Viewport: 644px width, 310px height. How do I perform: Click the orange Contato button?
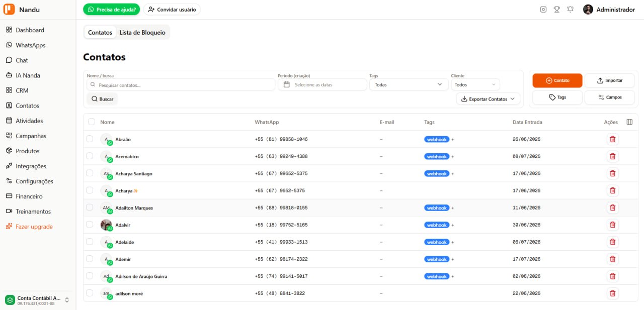[x=557, y=80]
